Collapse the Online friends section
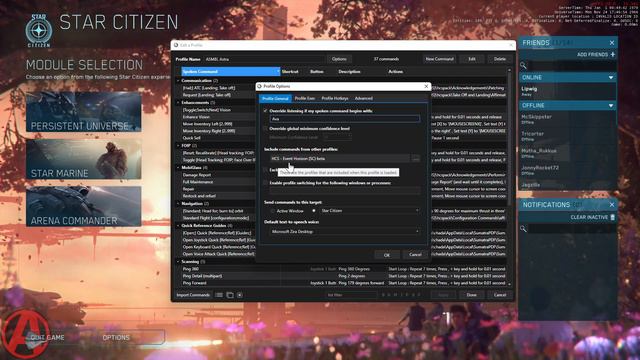 (x=611, y=77)
